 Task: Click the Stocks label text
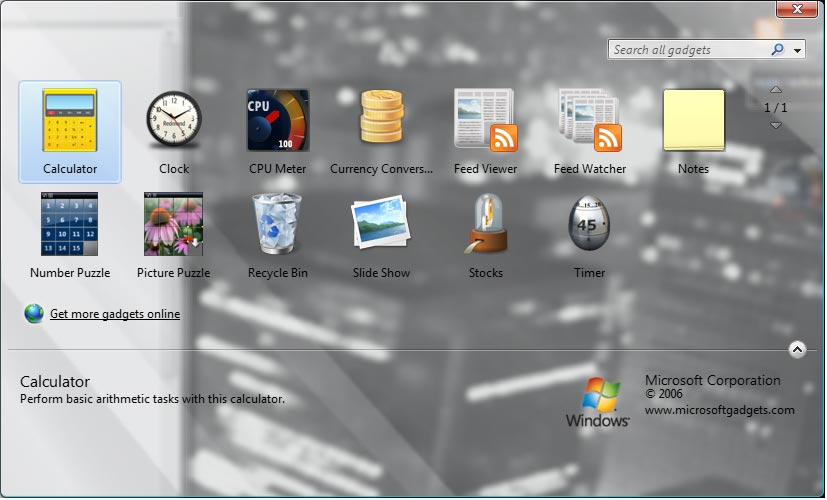click(486, 273)
